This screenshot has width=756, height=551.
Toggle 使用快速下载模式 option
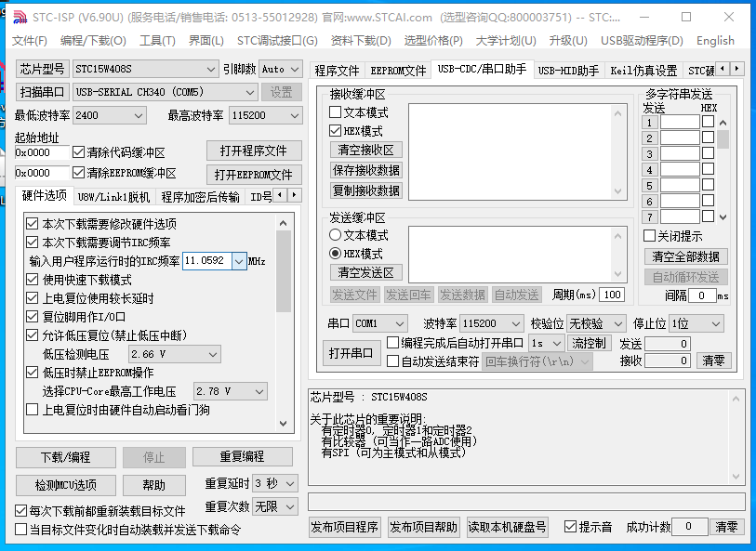click(33, 280)
